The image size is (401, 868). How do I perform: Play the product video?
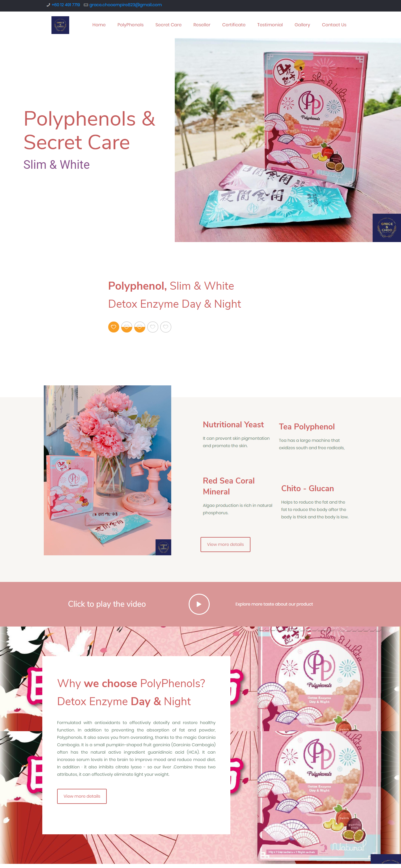pyautogui.click(x=199, y=604)
